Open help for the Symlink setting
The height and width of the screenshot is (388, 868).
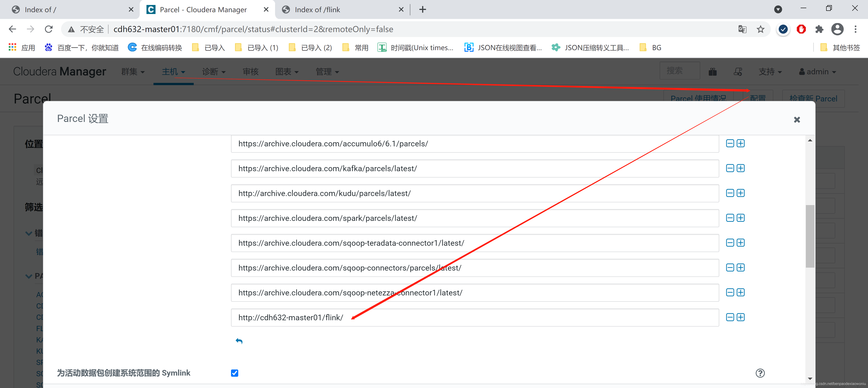point(760,373)
